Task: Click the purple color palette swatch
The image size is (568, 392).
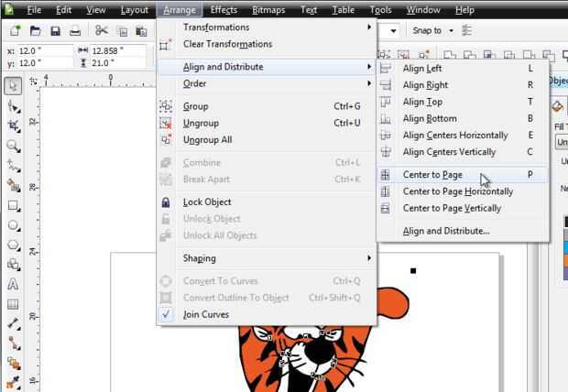Action: [x=566, y=273]
